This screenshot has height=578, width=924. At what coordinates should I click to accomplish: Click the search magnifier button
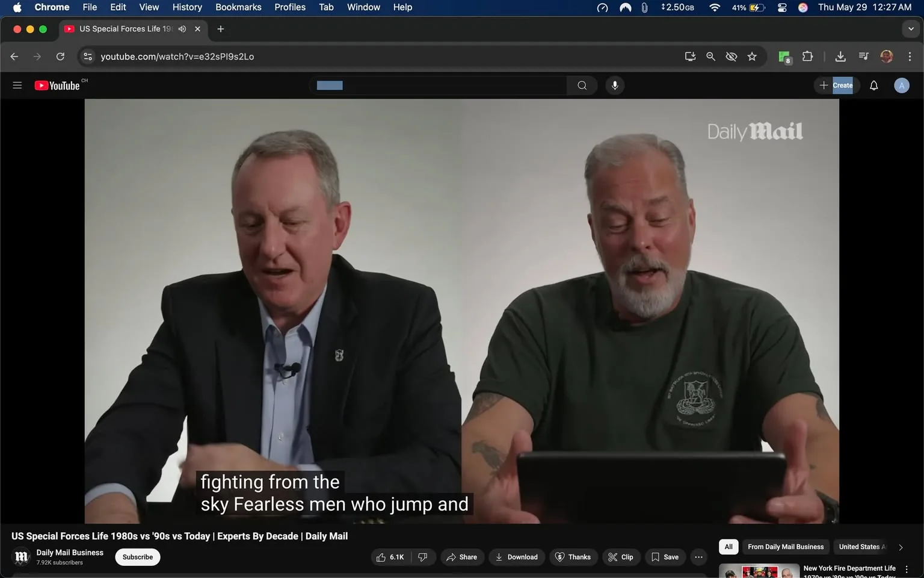582,85
